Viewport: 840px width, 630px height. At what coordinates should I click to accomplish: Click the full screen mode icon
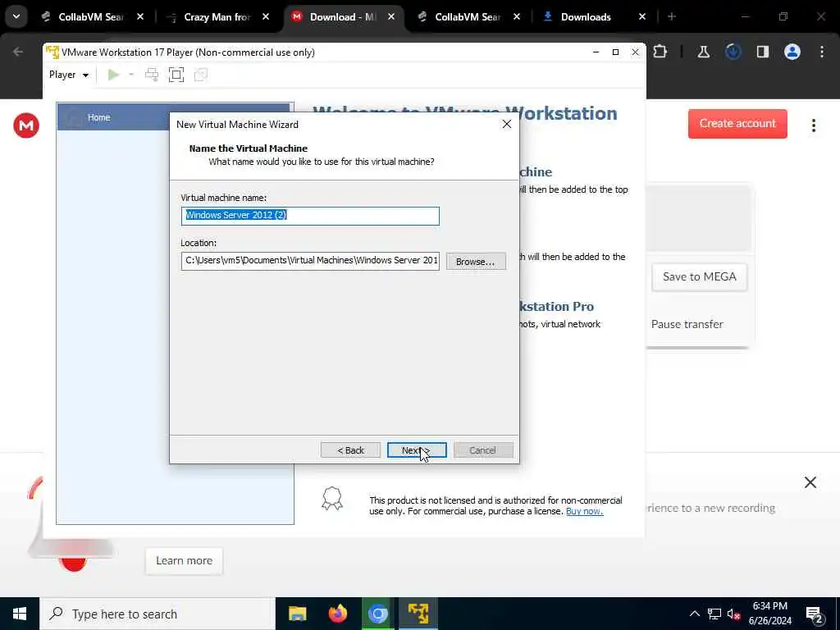[x=176, y=75]
